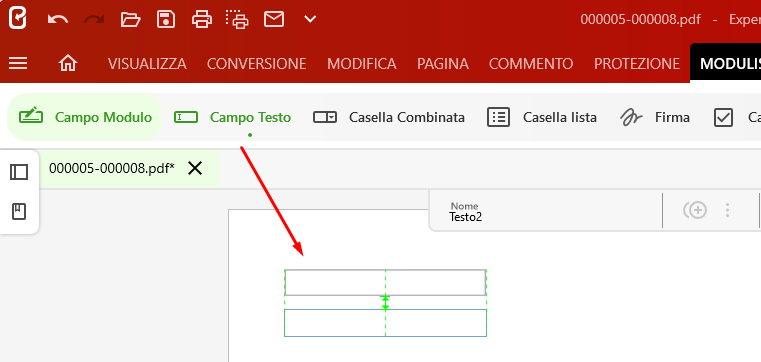Toggle the side panel icon
The image size is (761, 362).
pos(19,172)
